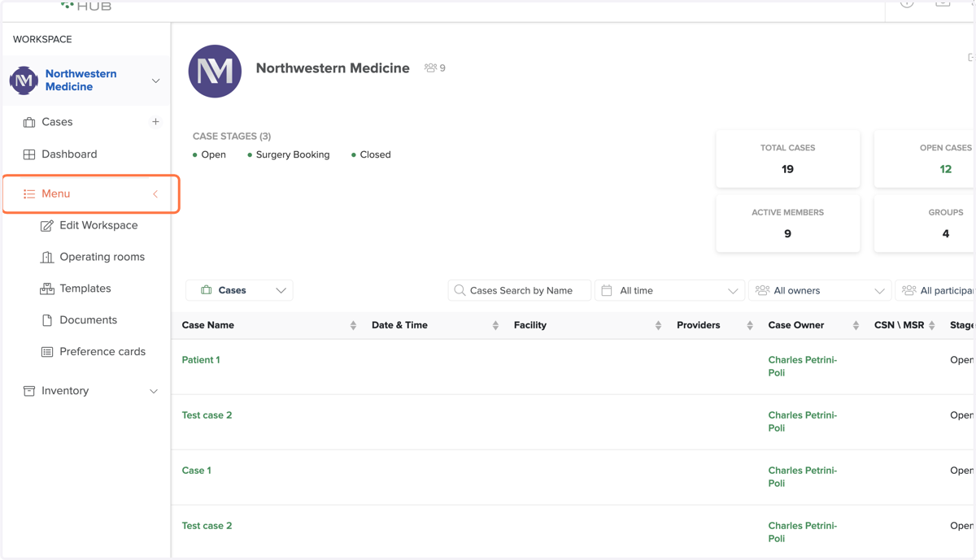This screenshot has height=560, width=976.
Task: Open the Cases view dropdown
Action: click(239, 290)
